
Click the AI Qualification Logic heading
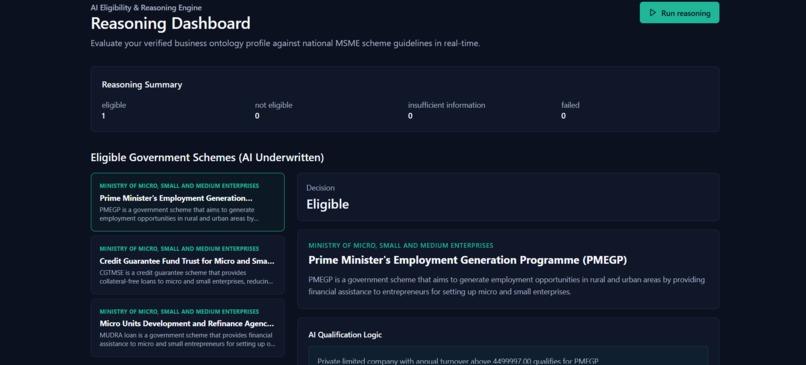click(x=345, y=335)
